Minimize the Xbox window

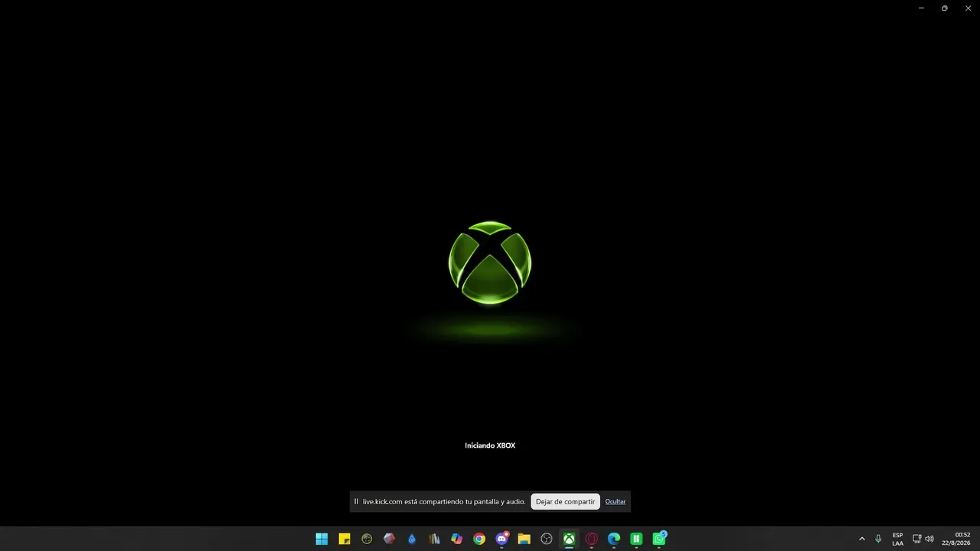(921, 8)
